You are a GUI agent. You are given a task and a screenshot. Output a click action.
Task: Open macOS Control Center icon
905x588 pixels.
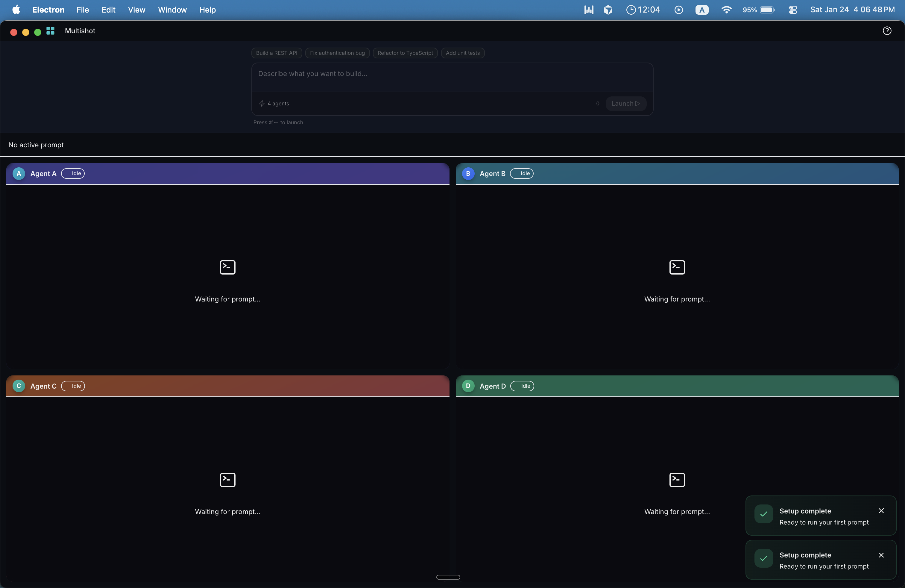[x=793, y=10]
